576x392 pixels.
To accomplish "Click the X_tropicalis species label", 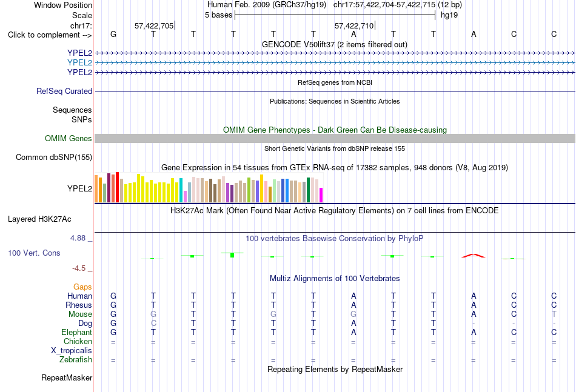I will tap(72, 351).
